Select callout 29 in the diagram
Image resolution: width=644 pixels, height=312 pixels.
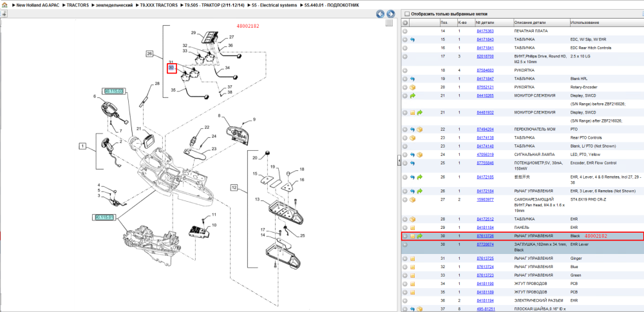coord(193,32)
